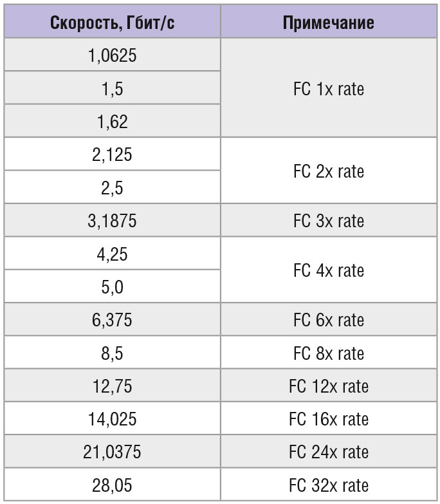Click the "FC 4x rate" note cell
Image resolution: width=440 pixels, height=504 pixels.
pos(328,270)
